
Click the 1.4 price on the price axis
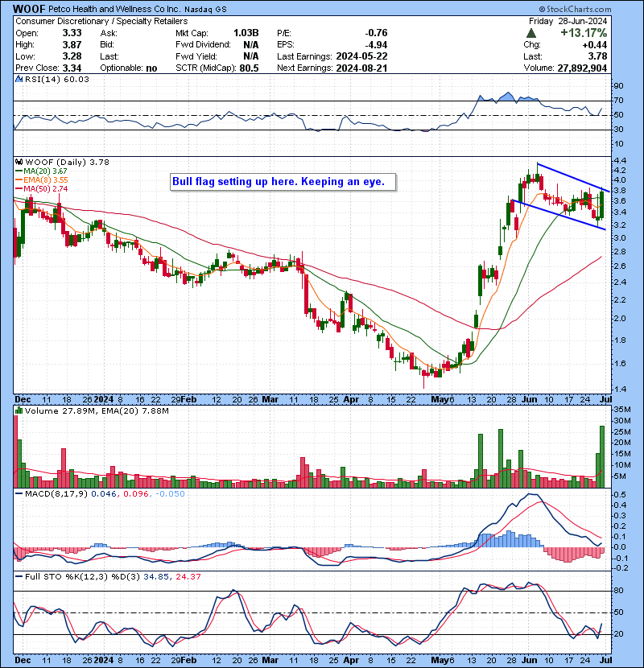pyautogui.click(x=620, y=389)
